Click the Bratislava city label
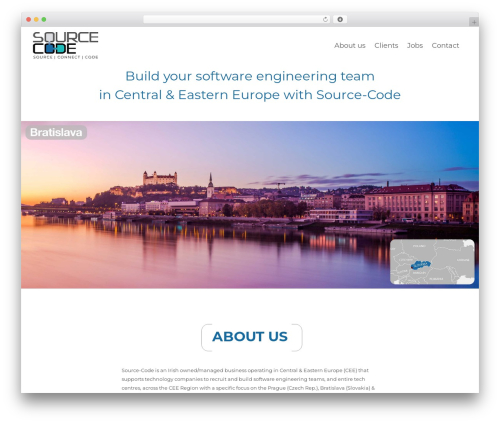Screen dimensions: 500x423 tap(56, 132)
